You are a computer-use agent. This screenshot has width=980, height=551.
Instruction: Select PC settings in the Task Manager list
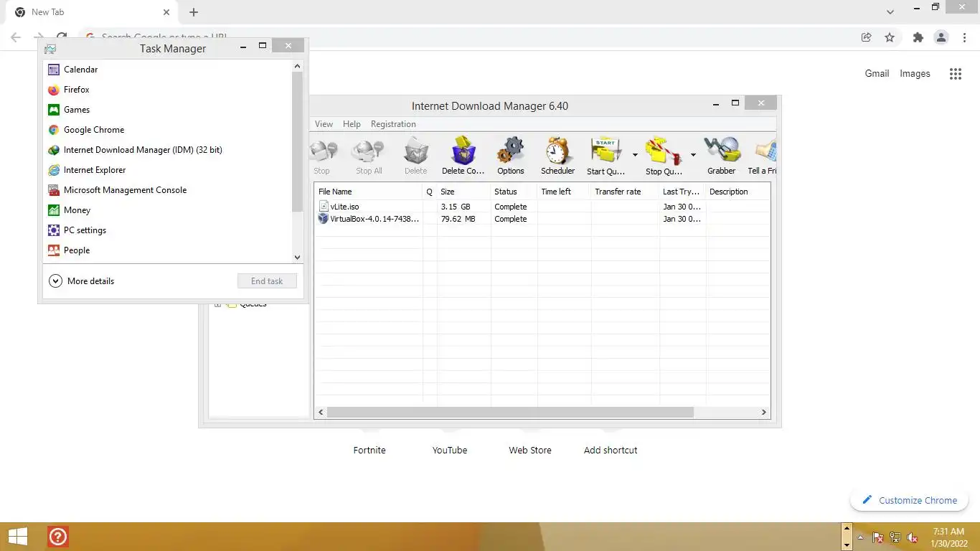click(x=168, y=230)
